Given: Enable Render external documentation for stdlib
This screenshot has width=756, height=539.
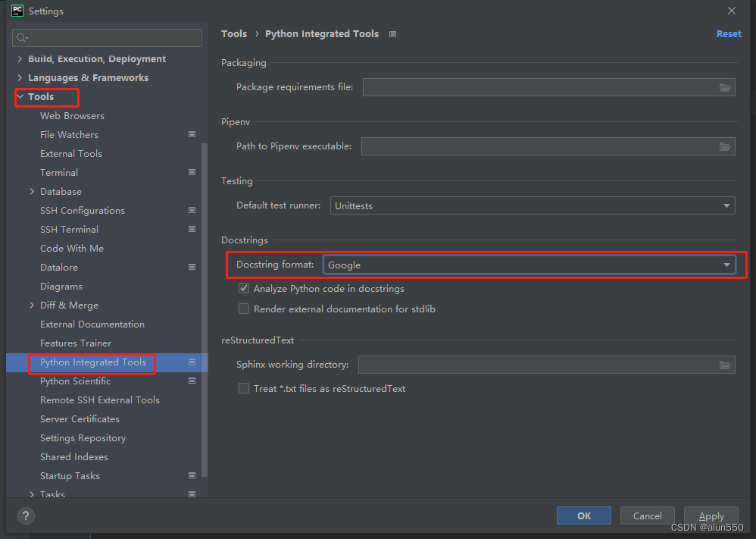Looking at the screenshot, I should pos(244,309).
